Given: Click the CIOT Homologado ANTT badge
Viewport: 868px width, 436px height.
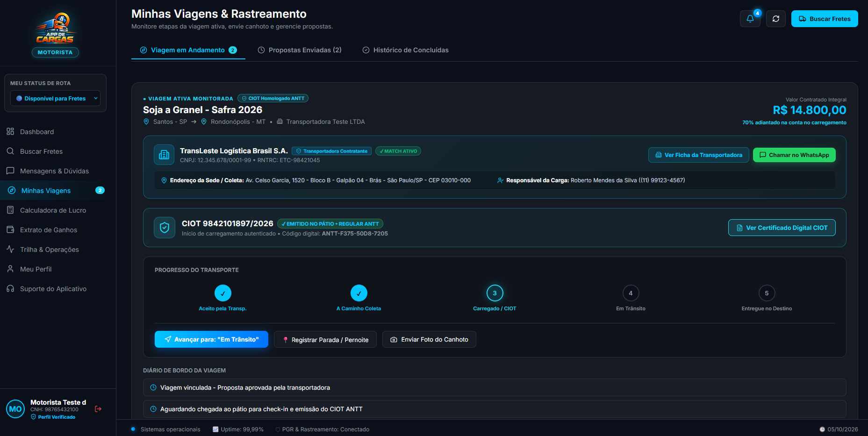Looking at the screenshot, I should 273,98.
